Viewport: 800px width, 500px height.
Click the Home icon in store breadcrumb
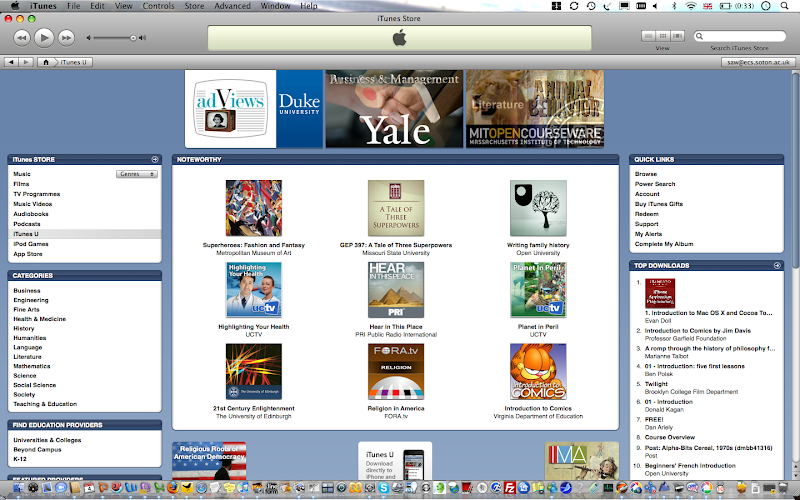tap(46, 62)
